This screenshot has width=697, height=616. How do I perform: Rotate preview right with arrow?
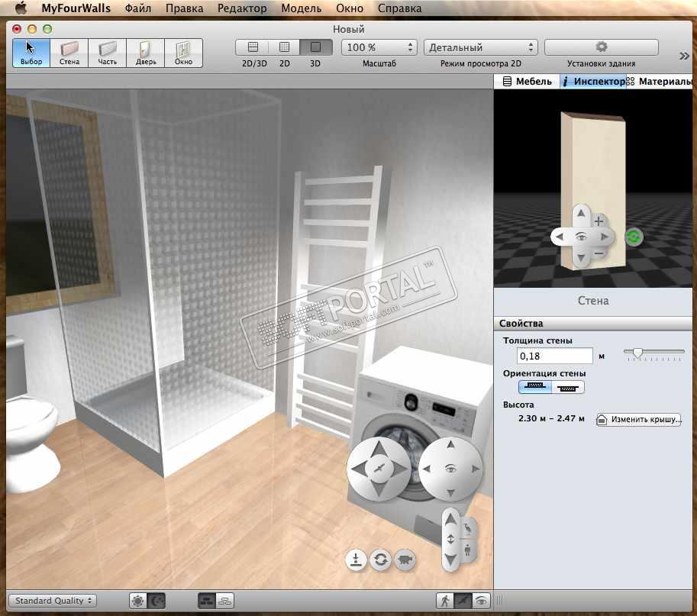click(604, 237)
